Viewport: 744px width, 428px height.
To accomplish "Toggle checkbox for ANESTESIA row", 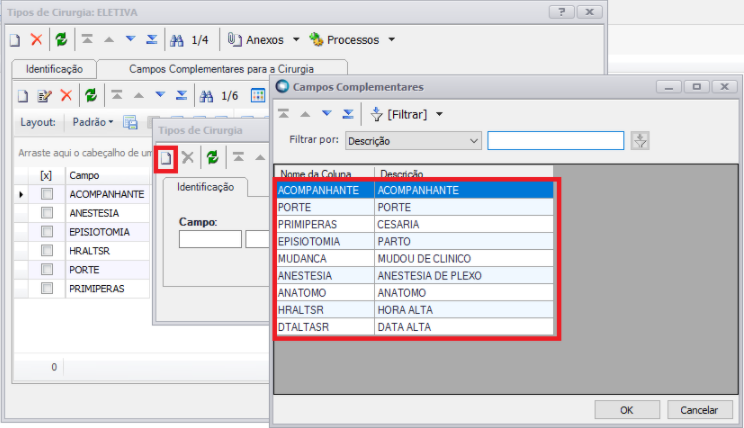I will (47, 213).
